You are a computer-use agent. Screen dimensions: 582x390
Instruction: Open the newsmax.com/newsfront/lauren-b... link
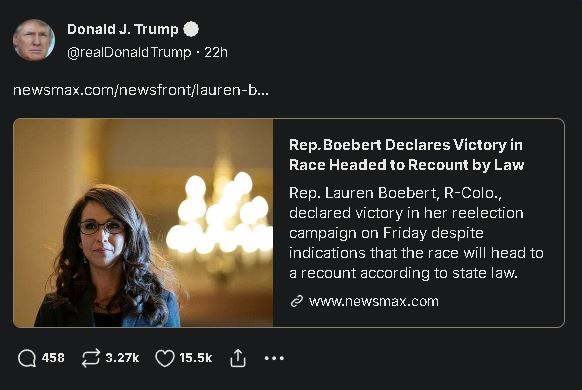pyautogui.click(x=141, y=90)
